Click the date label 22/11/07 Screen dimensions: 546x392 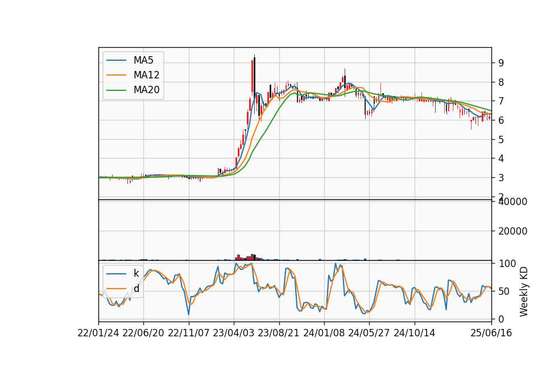click(189, 333)
